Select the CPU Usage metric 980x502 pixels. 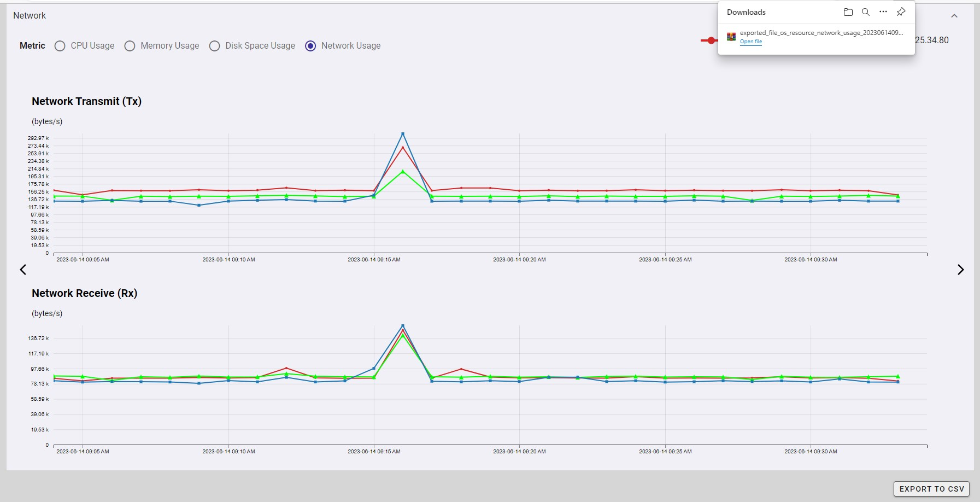tap(60, 46)
